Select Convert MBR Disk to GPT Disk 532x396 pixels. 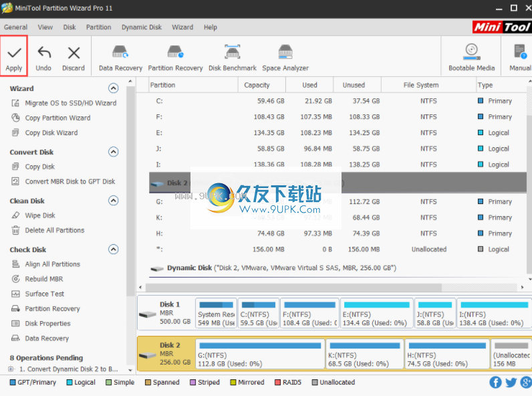tap(63, 181)
